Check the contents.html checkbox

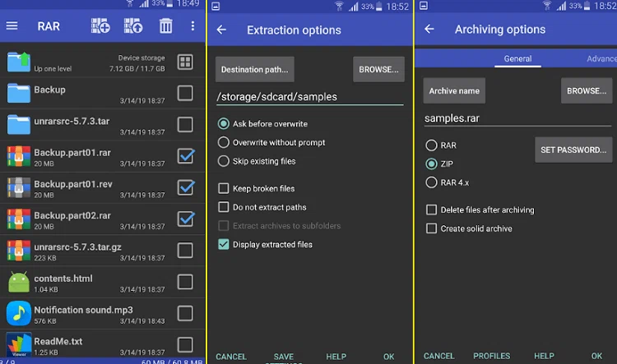(185, 282)
